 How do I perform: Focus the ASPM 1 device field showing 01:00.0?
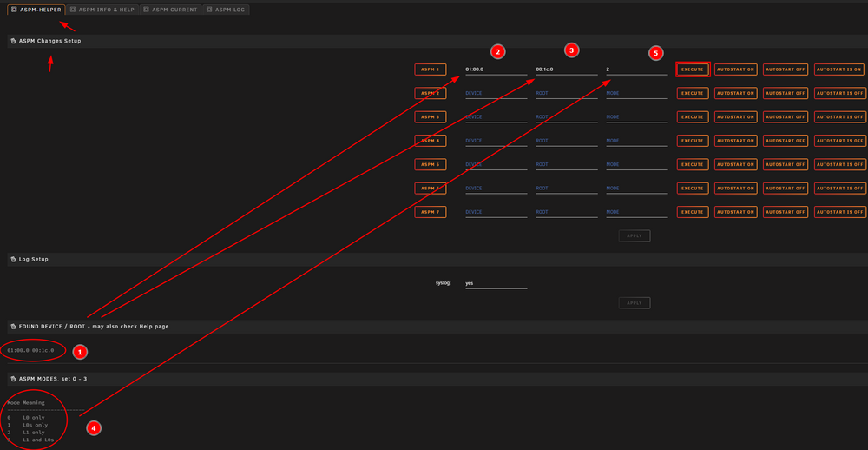pos(496,69)
